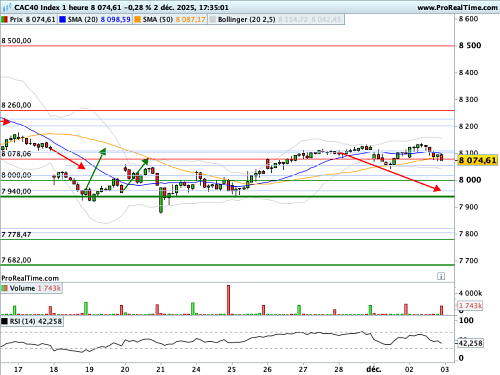The image size is (500, 375).
Task: Click date 26 on the time axis
Action: point(267,369)
